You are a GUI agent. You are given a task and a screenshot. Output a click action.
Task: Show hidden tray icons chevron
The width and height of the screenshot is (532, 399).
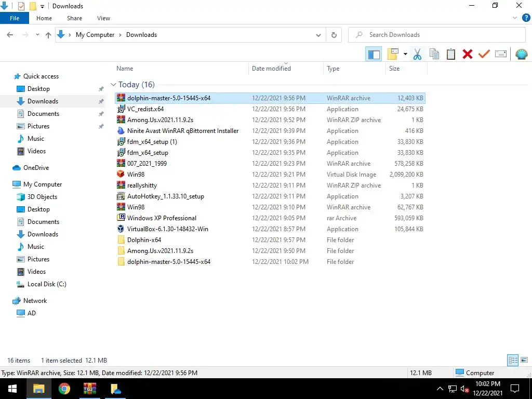click(x=440, y=389)
